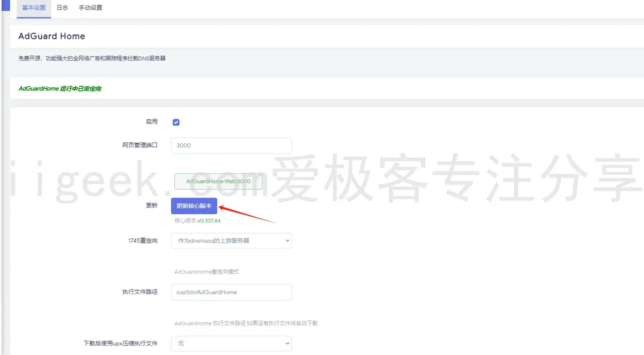Switch to the 日志 tab
The width and height of the screenshot is (644, 355).
point(62,8)
